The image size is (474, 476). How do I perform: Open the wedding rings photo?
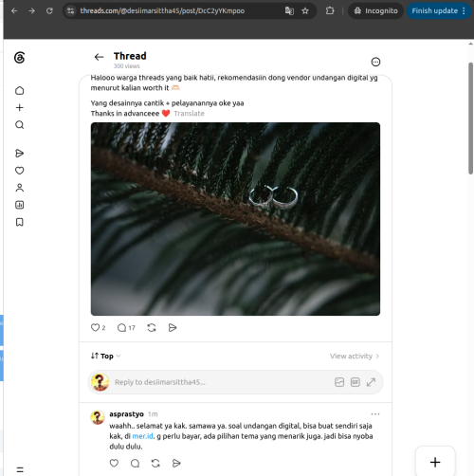[235, 219]
